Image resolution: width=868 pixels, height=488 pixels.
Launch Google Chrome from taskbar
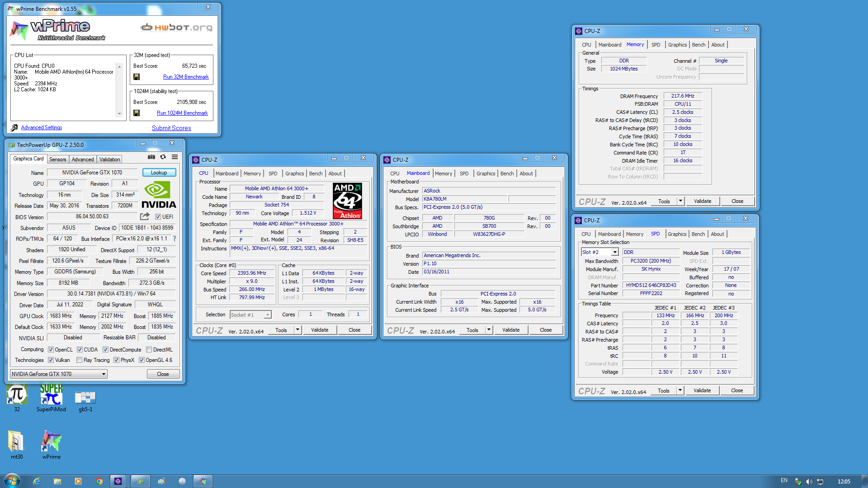pyautogui.click(x=99, y=481)
